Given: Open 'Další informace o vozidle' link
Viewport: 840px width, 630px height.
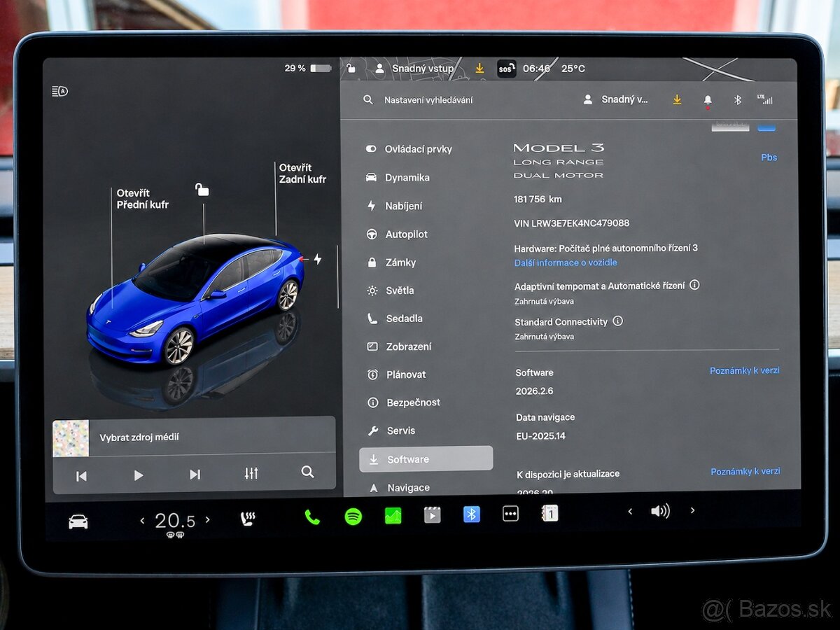Looking at the screenshot, I should click(x=566, y=262).
